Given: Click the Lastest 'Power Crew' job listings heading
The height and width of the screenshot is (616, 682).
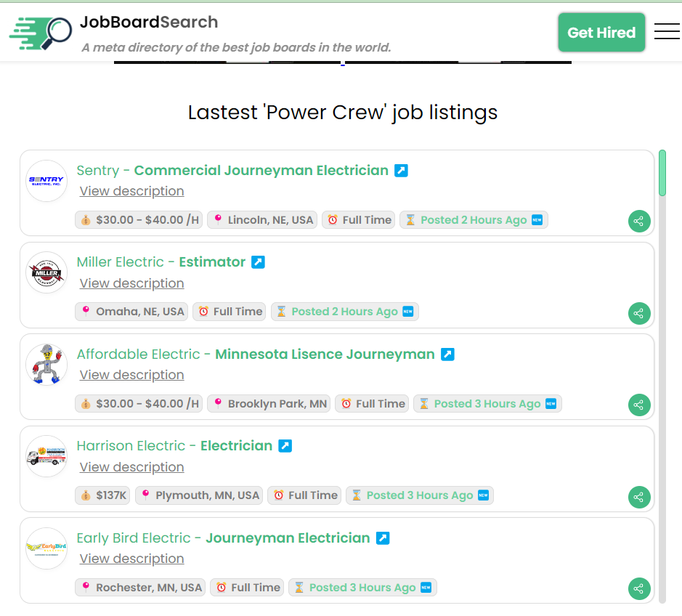Looking at the screenshot, I should click(342, 113).
